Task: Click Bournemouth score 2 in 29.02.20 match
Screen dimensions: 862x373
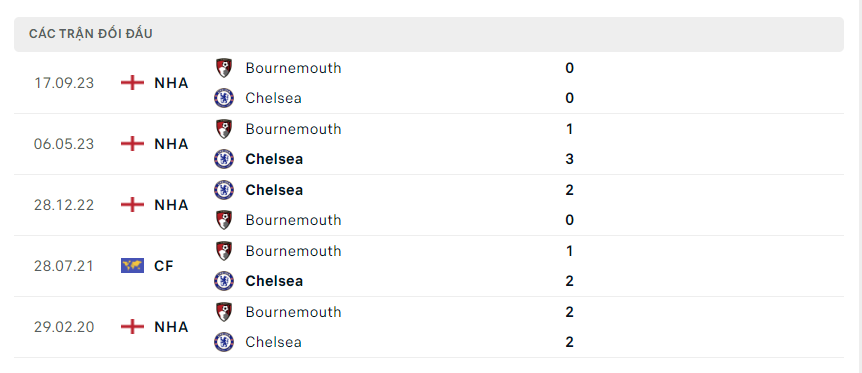Action: (570, 312)
